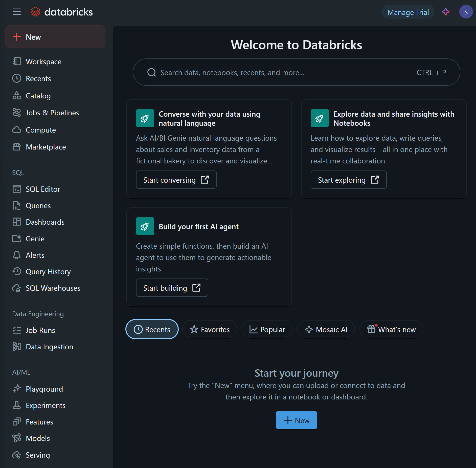Open Models under AI/ML
The height and width of the screenshot is (468, 476).
tap(55, 438)
